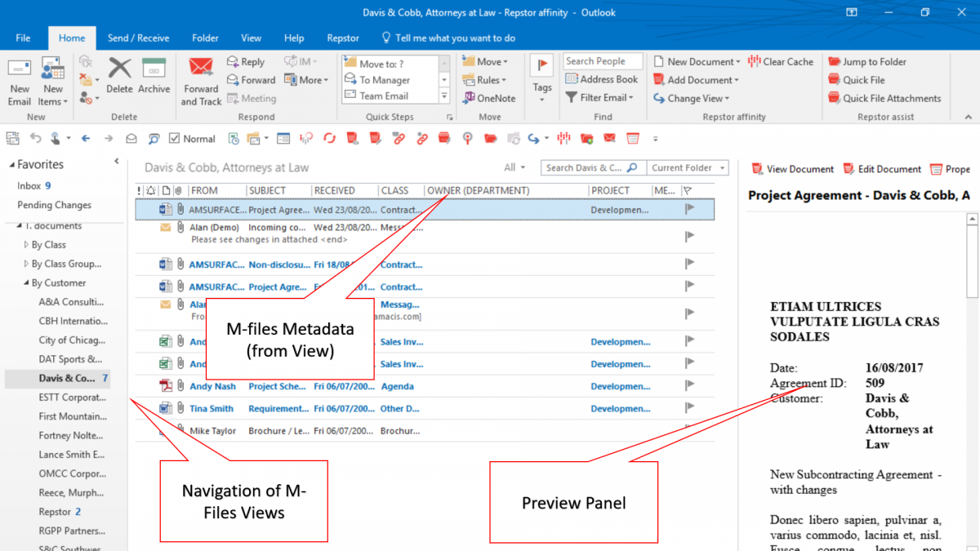Select Quick File Attachments in Repstor assist
980x551 pixels.
(891, 98)
